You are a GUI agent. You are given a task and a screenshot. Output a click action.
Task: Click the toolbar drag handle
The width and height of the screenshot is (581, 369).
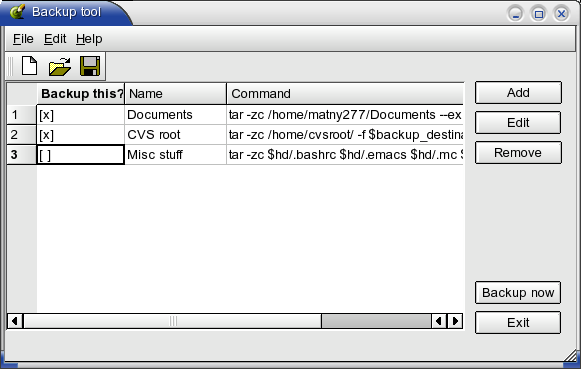point(10,66)
